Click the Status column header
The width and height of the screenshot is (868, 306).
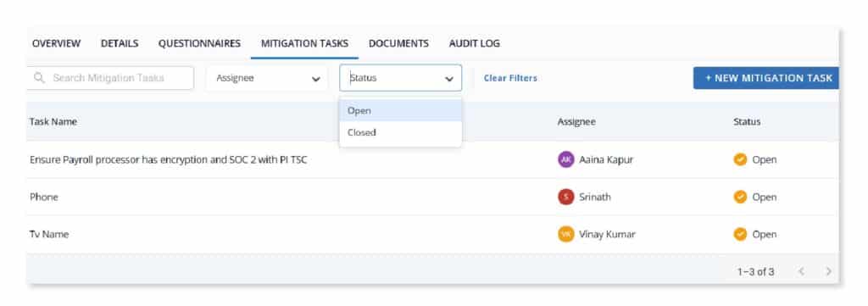pyautogui.click(x=747, y=122)
